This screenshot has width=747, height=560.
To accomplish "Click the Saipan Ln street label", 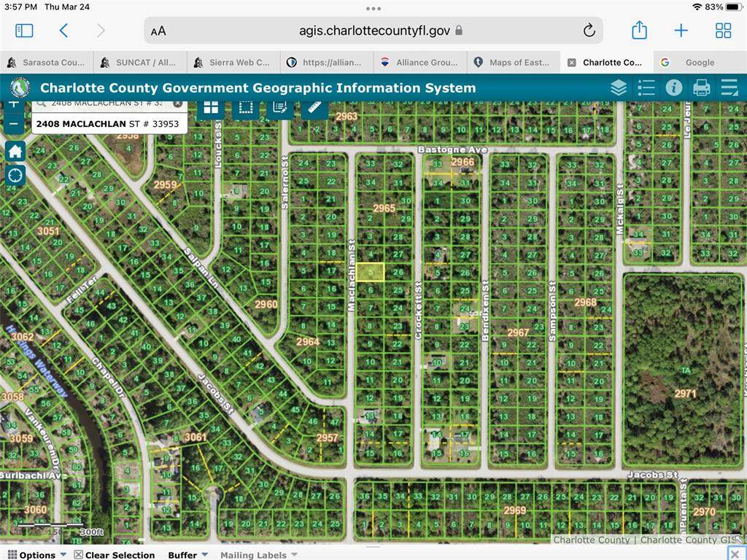I will [x=201, y=268].
